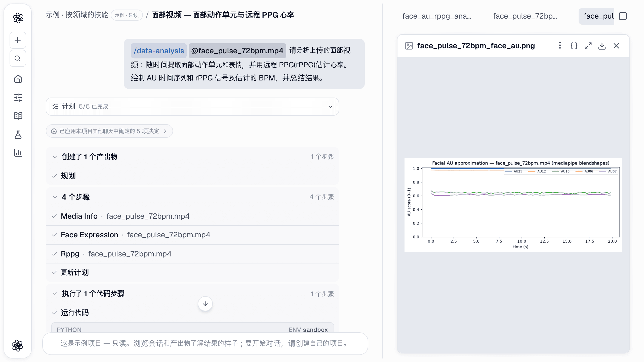Open the search icon in sidebar

(18, 58)
